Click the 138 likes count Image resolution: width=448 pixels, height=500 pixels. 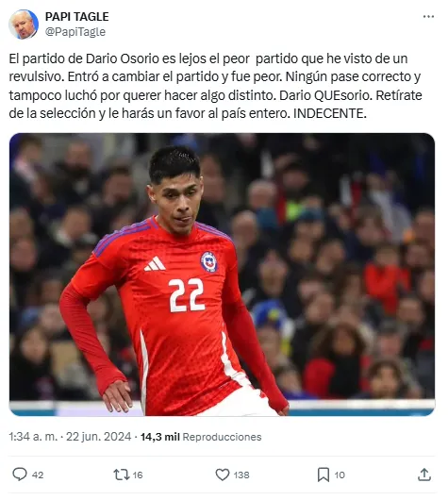(x=241, y=475)
